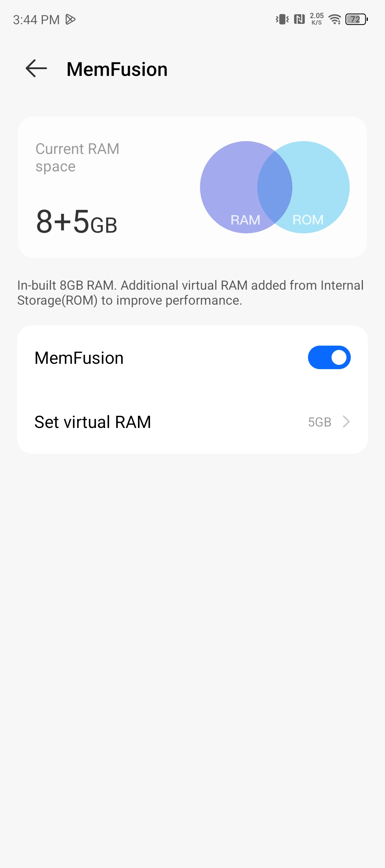385x868 pixels.
Task: Tap the NFC status bar icon
Action: (x=299, y=19)
